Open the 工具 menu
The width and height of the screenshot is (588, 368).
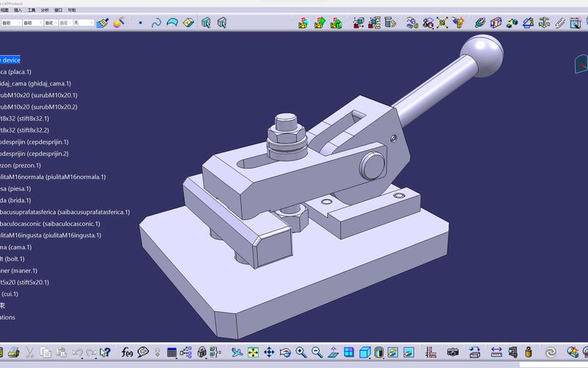tap(32, 10)
